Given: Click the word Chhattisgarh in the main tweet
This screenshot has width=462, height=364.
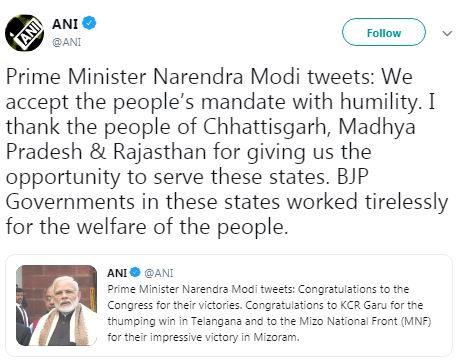Looking at the screenshot, I should tap(265, 127).
